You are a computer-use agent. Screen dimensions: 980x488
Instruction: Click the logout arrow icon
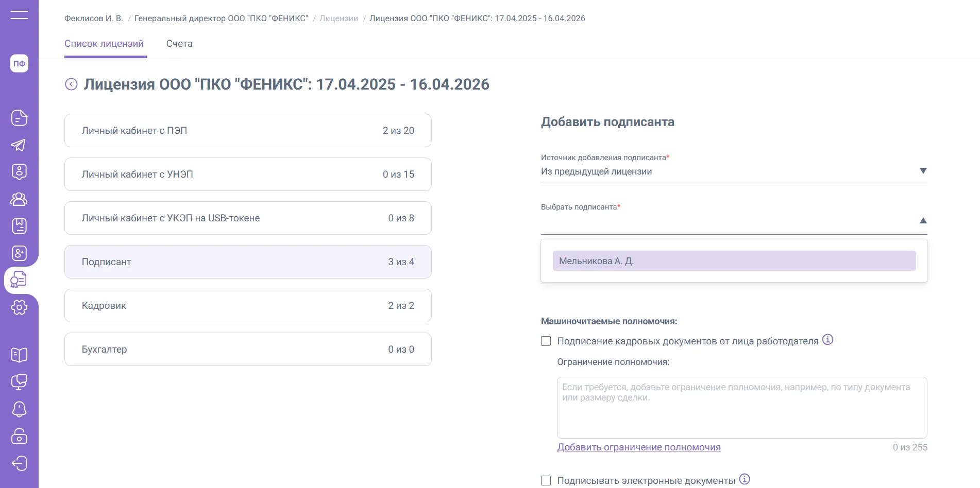point(19,463)
